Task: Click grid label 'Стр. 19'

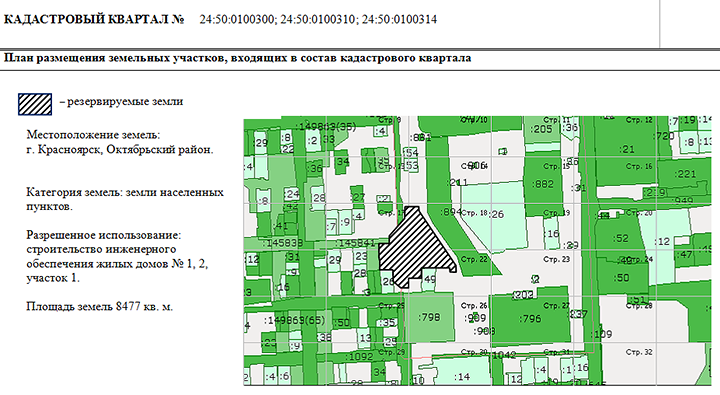Action: pos(556,213)
